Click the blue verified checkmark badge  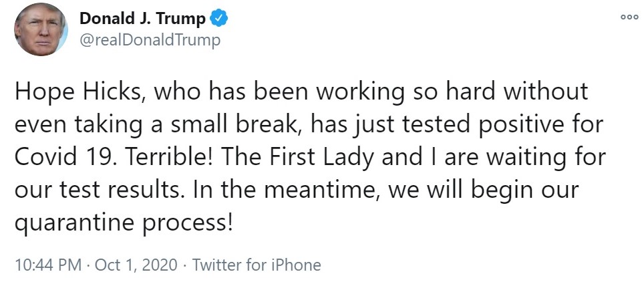coord(220,19)
